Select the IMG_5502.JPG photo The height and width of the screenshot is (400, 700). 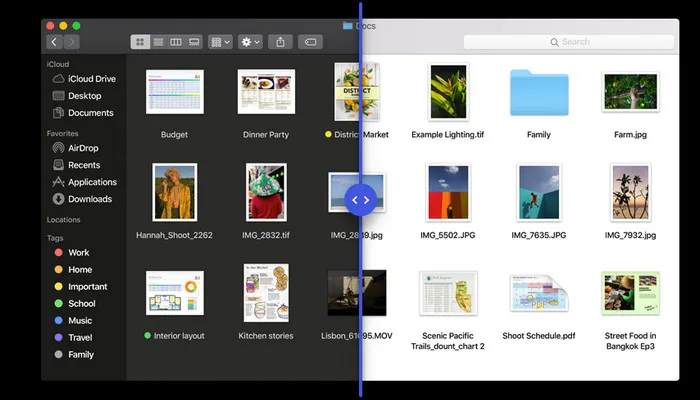coord(448,192)
